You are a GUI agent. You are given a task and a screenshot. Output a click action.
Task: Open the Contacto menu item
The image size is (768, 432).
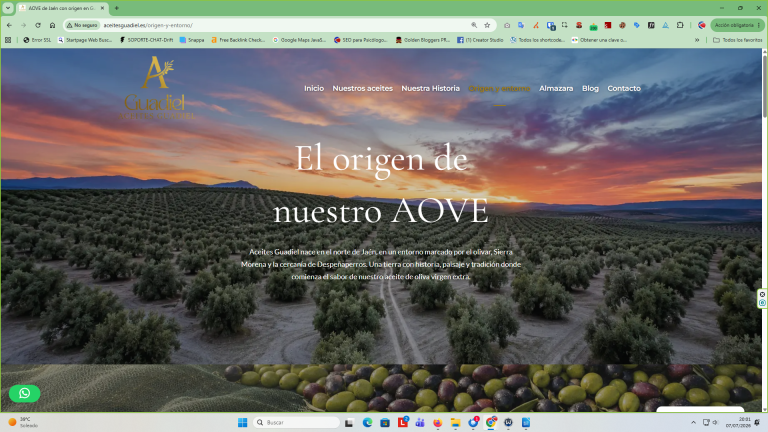click(x=624, y=88)
